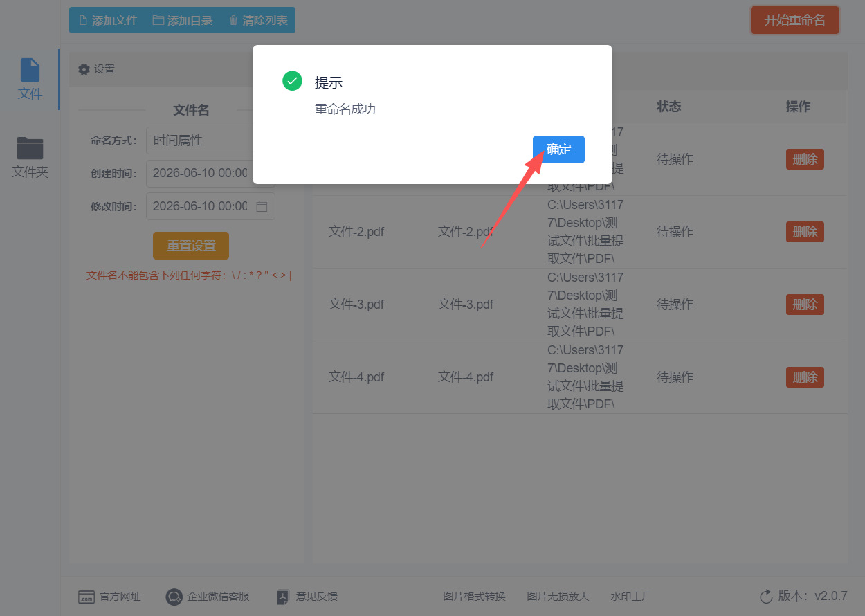
Task: Click the 官方网址 .com icon
Action: [86, 597]
